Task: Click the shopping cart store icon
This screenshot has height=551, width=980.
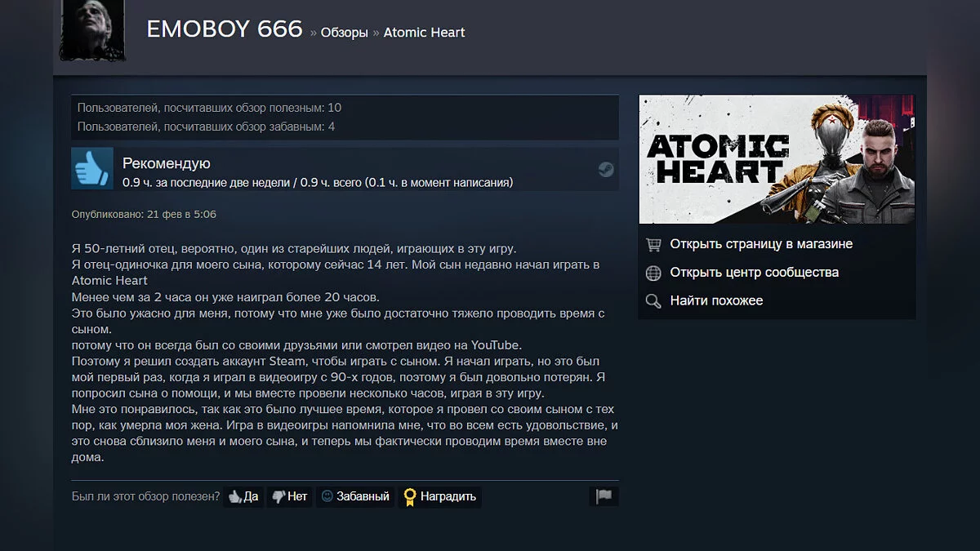Action: point(653,244)
